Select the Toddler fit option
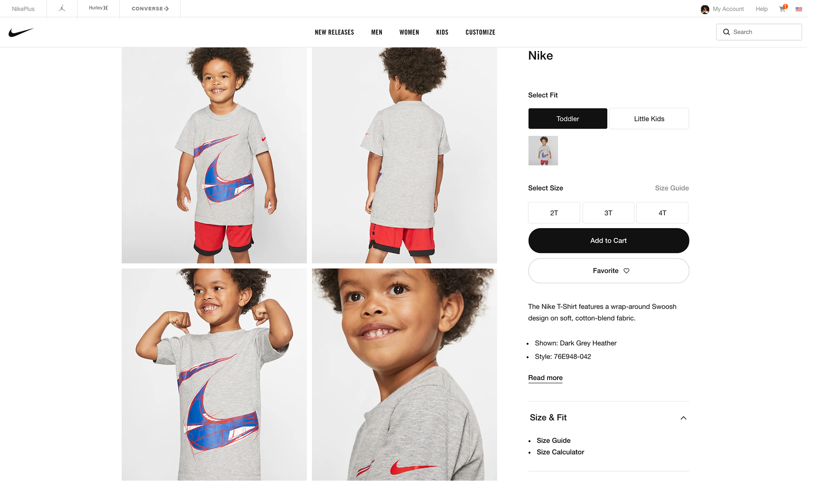This screenshot has width=820, height=504. (x=568, y=119)
